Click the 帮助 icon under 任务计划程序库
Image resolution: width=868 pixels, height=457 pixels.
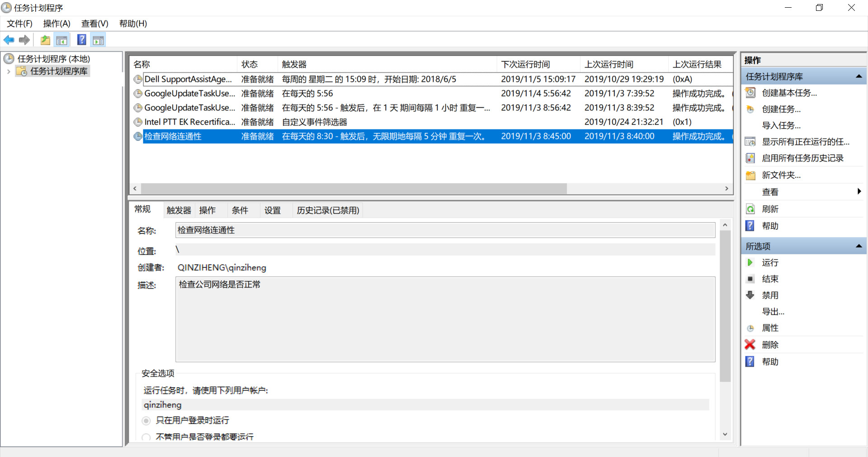[750, 226]
